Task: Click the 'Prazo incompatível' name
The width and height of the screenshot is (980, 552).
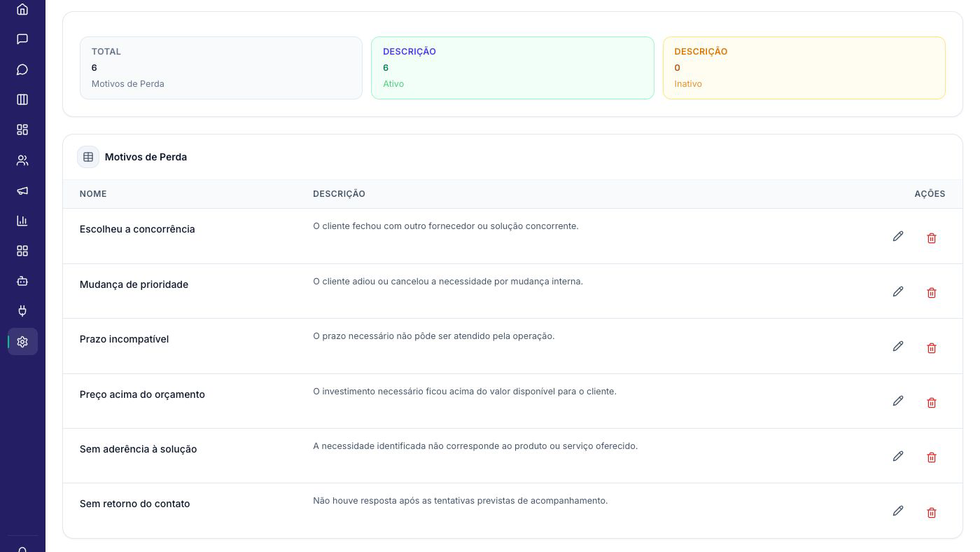Action: click(x=124, y=339)
